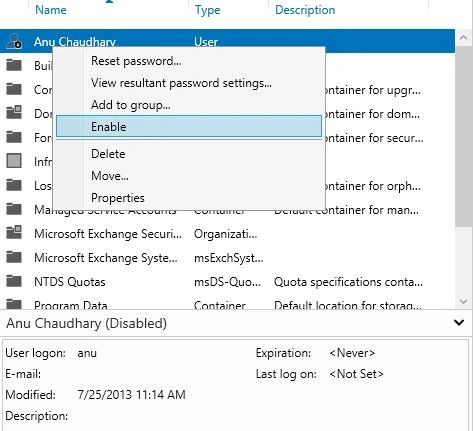Select Reset password… in context menu
473x431 pixels.
(x=136, y=61)
